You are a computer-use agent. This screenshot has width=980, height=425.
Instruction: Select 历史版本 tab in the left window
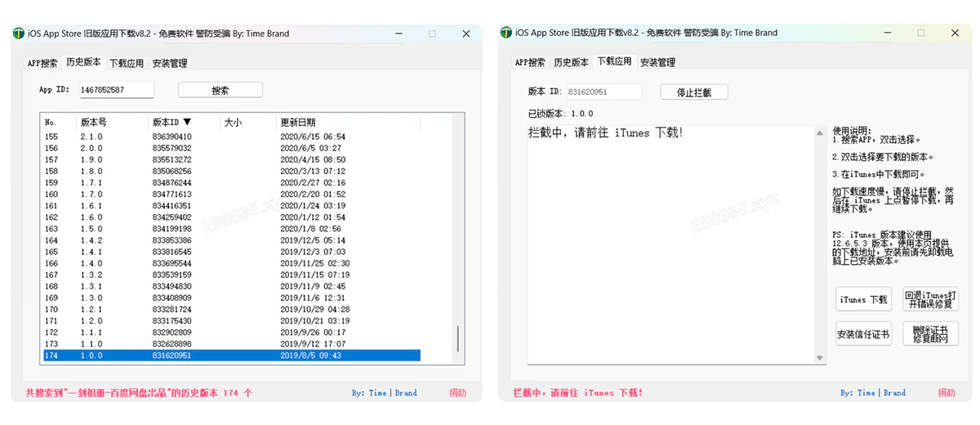coord(84,62)
